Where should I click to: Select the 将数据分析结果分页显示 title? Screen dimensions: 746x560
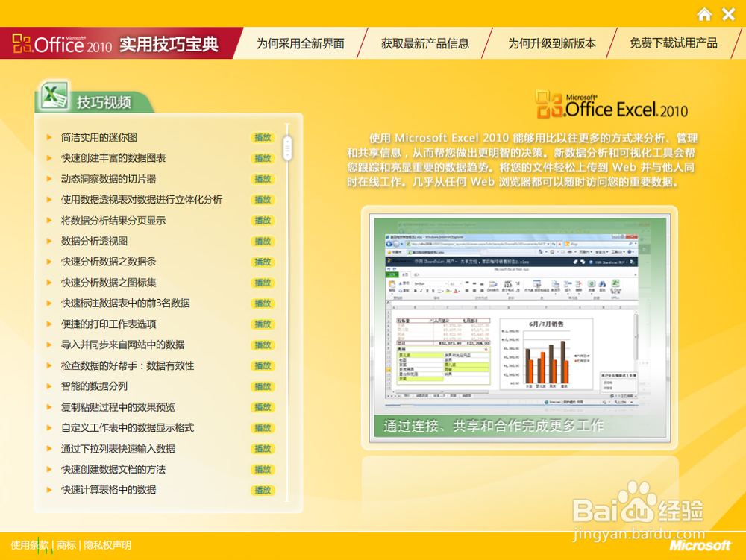point(113,221)
